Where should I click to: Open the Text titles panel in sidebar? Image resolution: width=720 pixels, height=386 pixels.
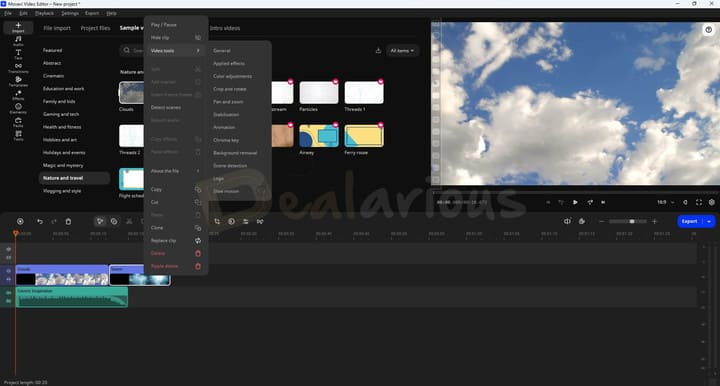[18, 55]
